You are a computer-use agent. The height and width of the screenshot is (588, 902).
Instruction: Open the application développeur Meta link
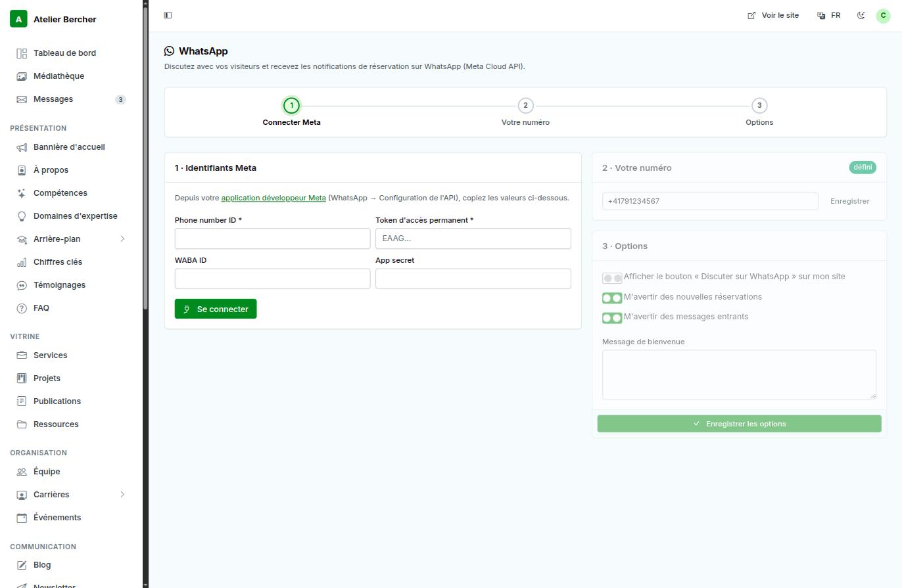click(x=273, y=198)
